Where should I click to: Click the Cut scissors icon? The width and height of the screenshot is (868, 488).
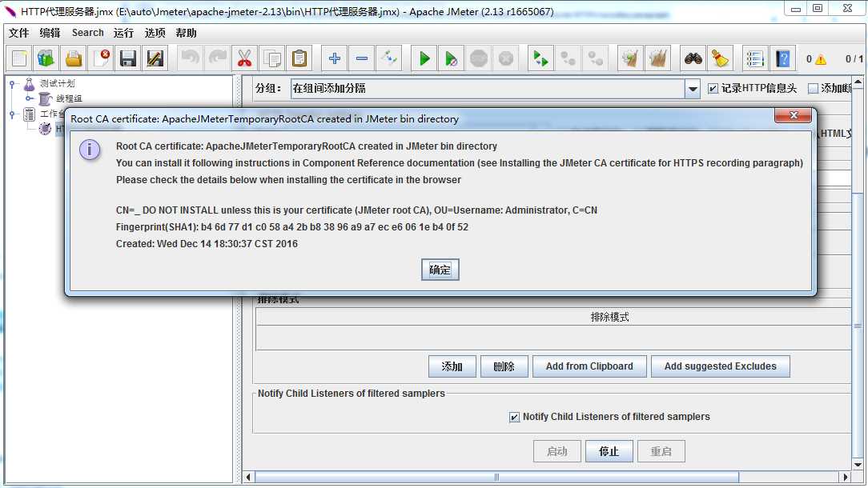coord(245,58)
